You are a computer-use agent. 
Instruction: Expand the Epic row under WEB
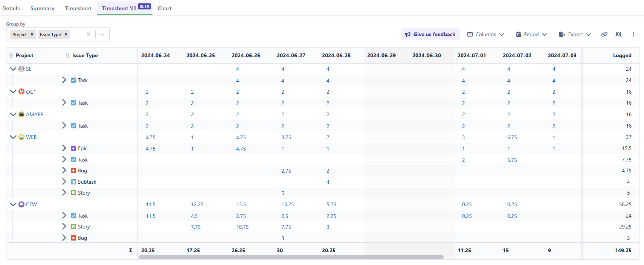coord(64,148)
